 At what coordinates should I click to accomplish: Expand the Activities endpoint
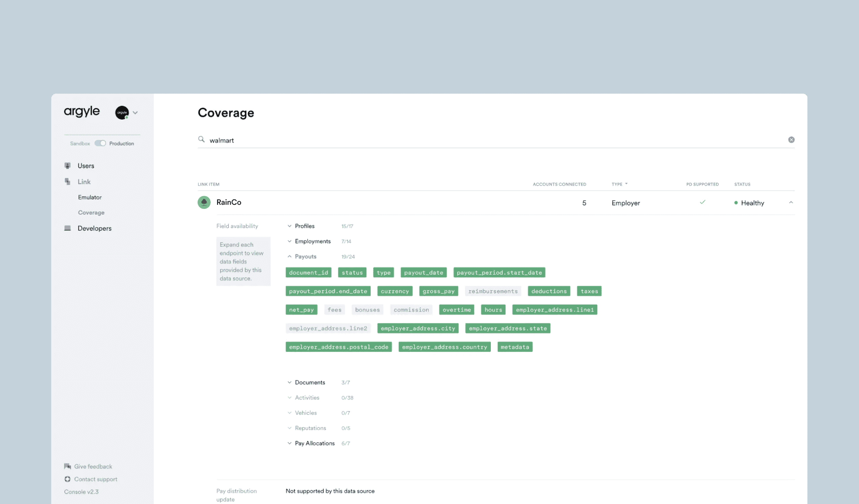point(290,397)
